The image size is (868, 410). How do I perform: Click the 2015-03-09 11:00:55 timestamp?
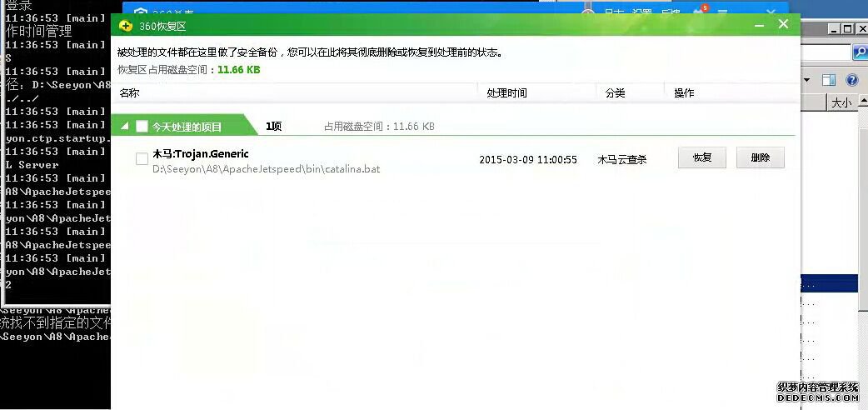click(x=528, y=159)
